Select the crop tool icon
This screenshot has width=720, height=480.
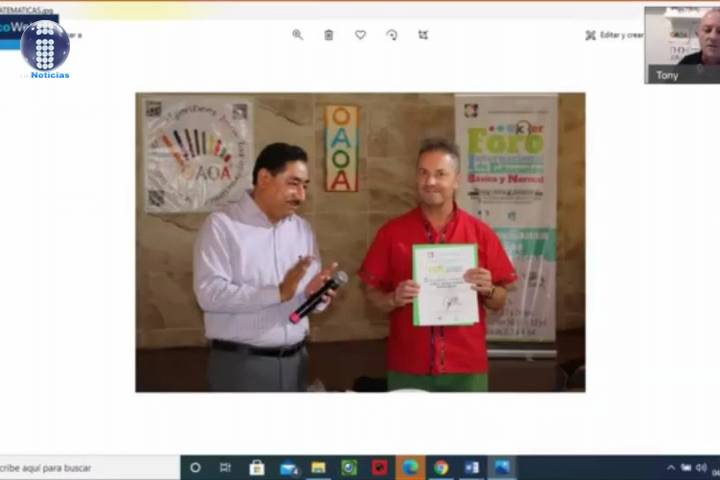pos(423,35)
